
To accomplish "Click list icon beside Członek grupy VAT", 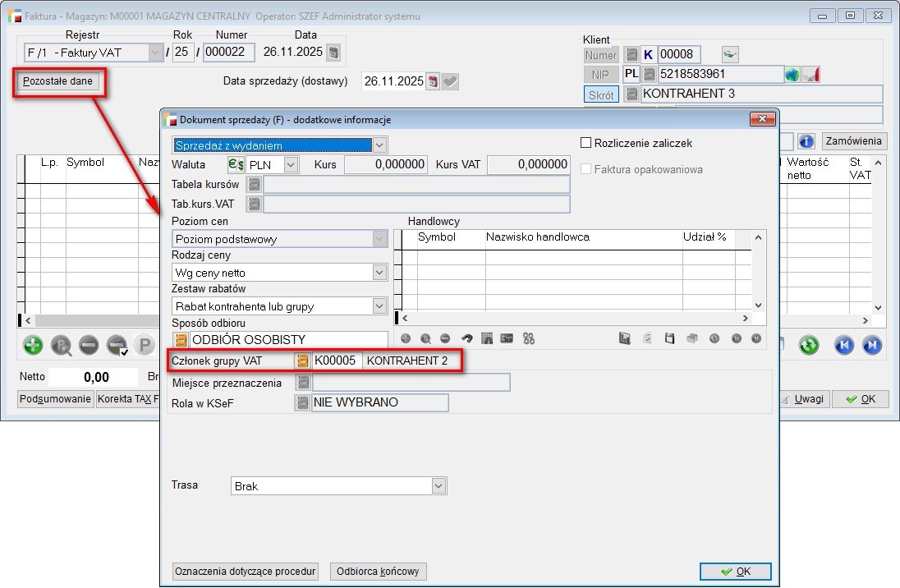I will [x=303, y=361].
